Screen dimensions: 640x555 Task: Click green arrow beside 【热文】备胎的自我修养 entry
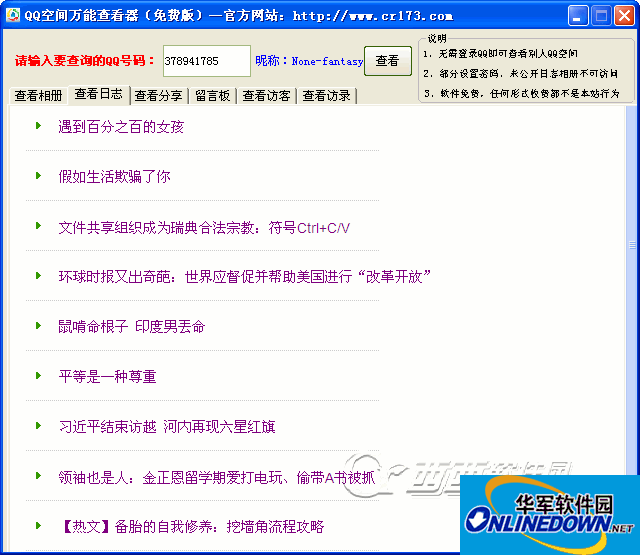click(x=38, y=526)
